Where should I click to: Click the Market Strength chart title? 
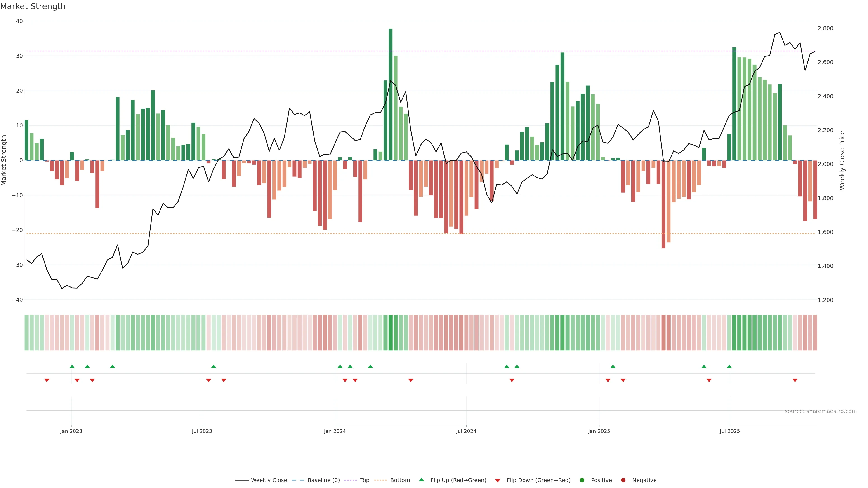pos(33,6)
